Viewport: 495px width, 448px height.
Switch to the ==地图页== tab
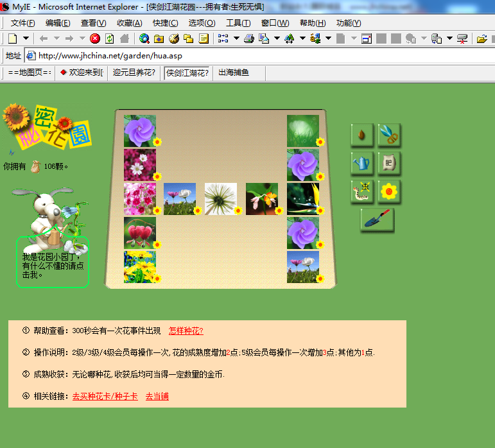(x=30, y=73)
